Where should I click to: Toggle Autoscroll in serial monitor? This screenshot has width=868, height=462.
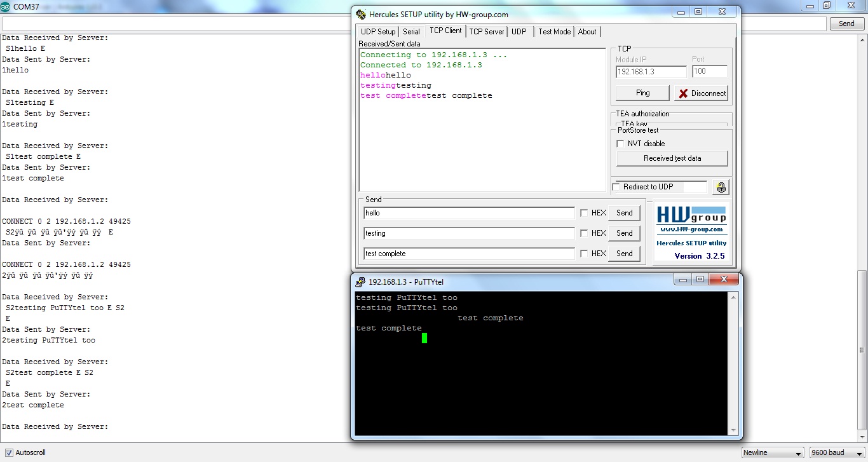click(x=9, y=452)
